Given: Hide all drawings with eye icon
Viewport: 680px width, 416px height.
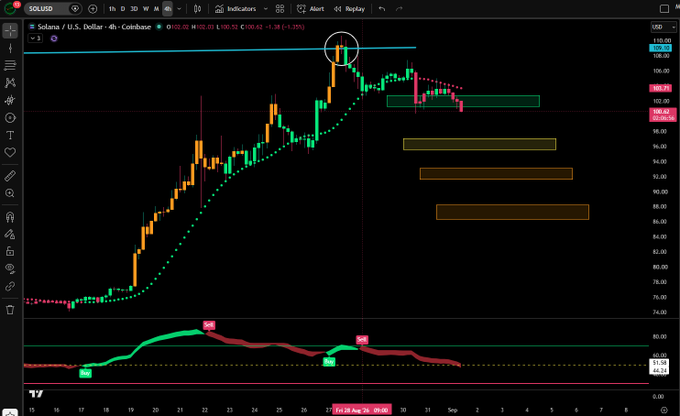Looking at the screenshot, I should pos(10,269).
